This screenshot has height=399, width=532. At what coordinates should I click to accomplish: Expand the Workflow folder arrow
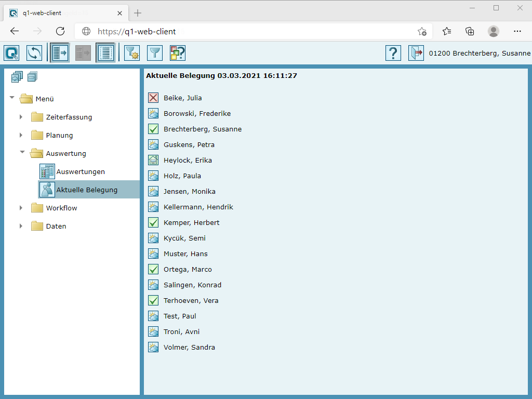tap(21, 208)
